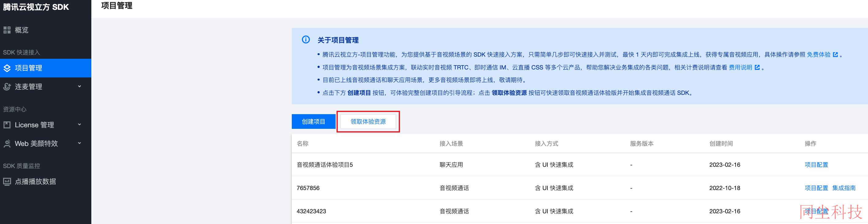Click 名称 column header
868x224 pixels.
click(x=302, y=144)
